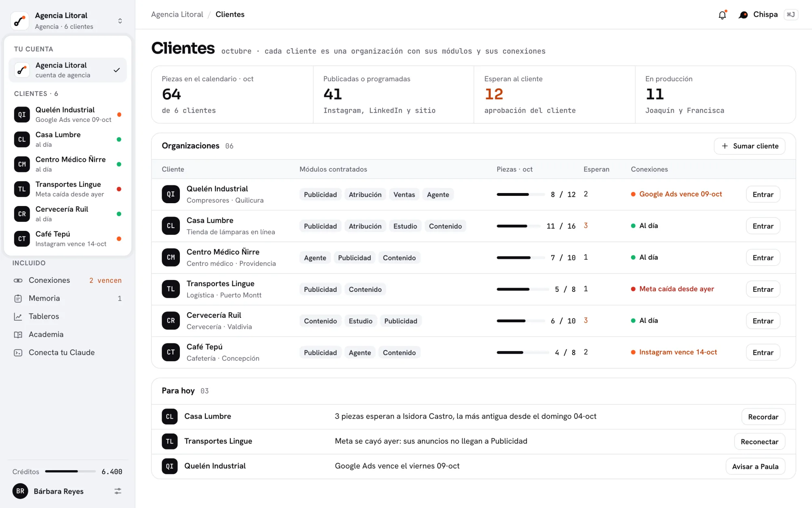Click Reconectar for Transportes Lingue
Viewport: 812px width, 508px height.
pos(759,442)
